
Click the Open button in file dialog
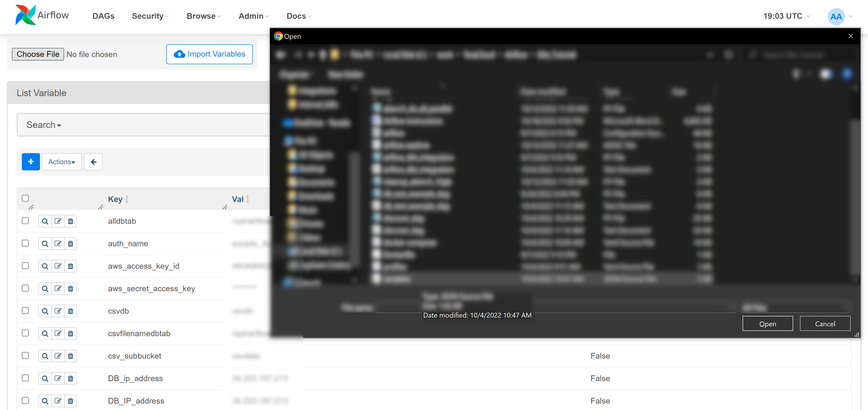coord(768,324)
